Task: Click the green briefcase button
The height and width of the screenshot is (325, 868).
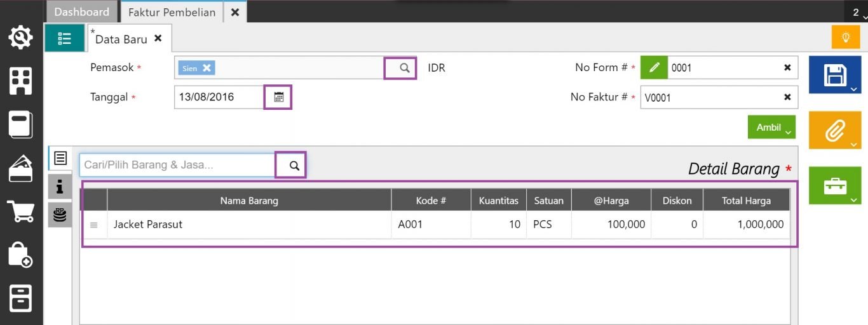Action: click(834, 186)
